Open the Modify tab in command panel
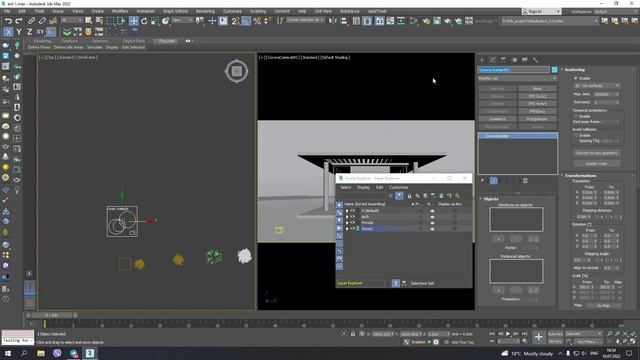This screenshot has height=360, width=640. point(493,60)
